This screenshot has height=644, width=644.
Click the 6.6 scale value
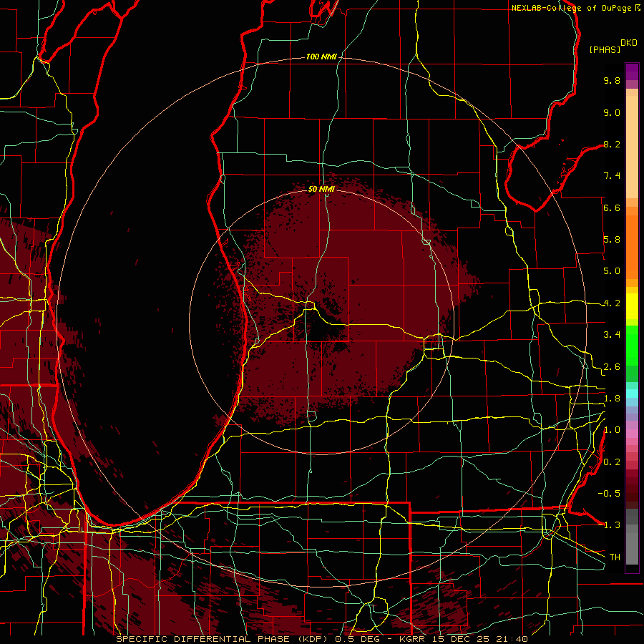click(612, 208)
